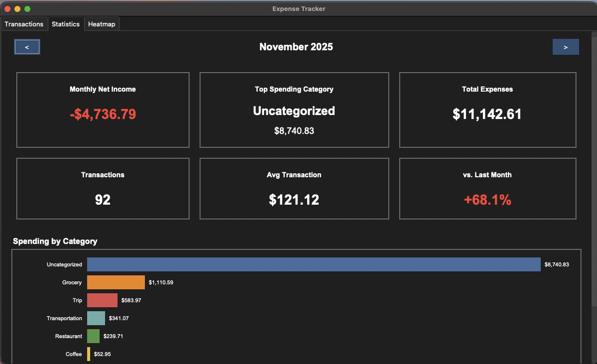Viewport: 597px width, 364px height.
Task: Select the orange Grocery bar
Action: pyautogui.click(x=116, y=282)
